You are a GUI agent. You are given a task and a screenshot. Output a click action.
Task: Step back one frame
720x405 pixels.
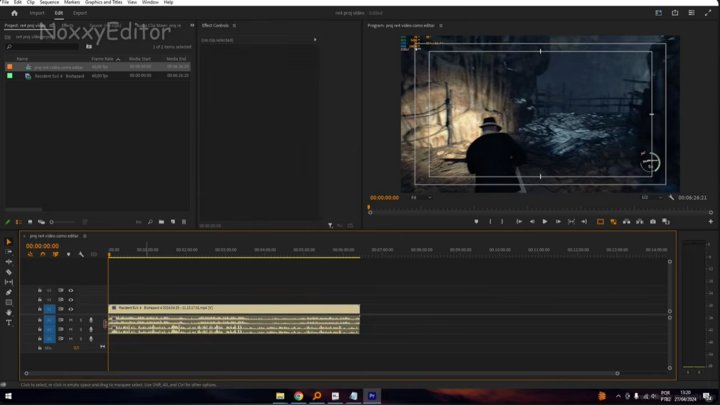coord(532,221)
